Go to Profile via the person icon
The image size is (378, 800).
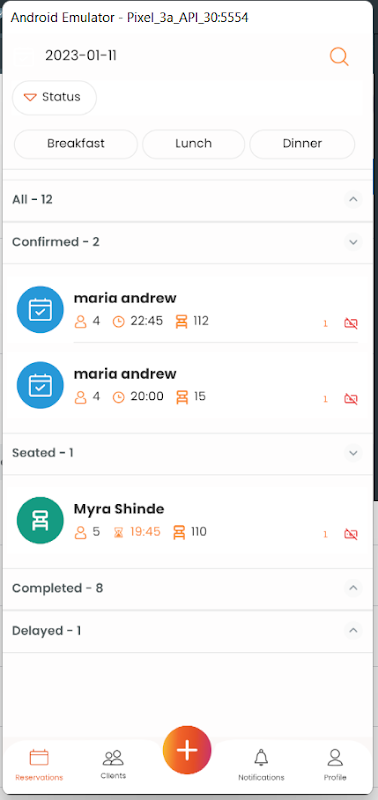335,765
